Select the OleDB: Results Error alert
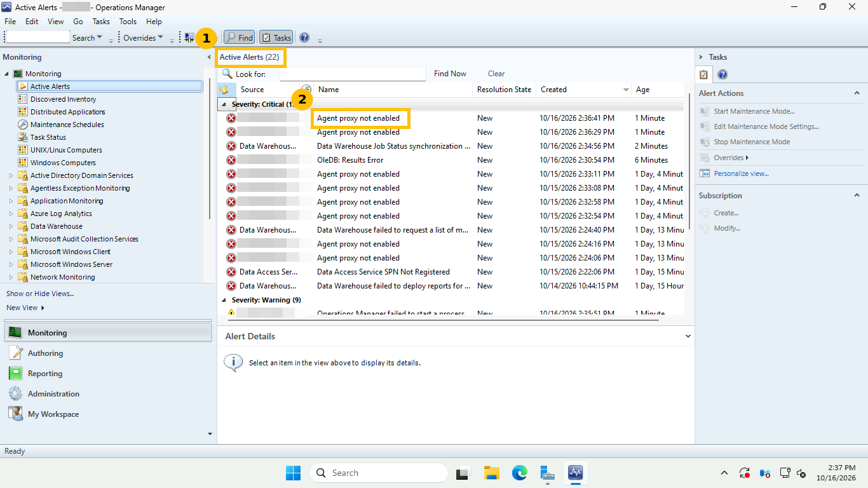Viewport: 868px width, 488px height. (451, 160)
